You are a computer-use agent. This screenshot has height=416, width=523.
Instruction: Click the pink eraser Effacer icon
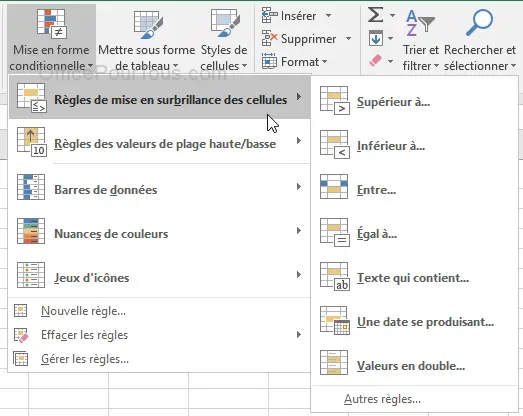[x=376, y=61]
